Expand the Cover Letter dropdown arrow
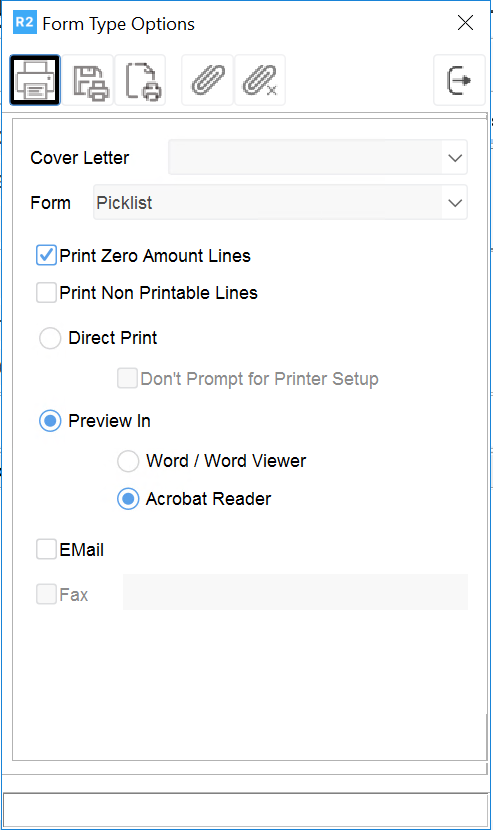Image resolution: width=493 pixels, height=830 pixels. point(455,158)
